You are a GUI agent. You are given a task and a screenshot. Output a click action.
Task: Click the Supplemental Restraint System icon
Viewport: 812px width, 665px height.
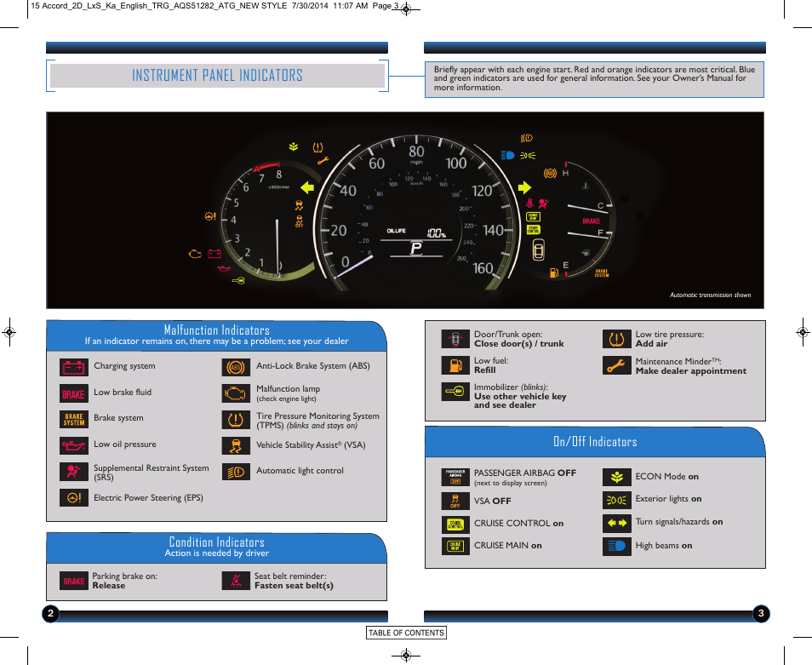tap(73, 472)
